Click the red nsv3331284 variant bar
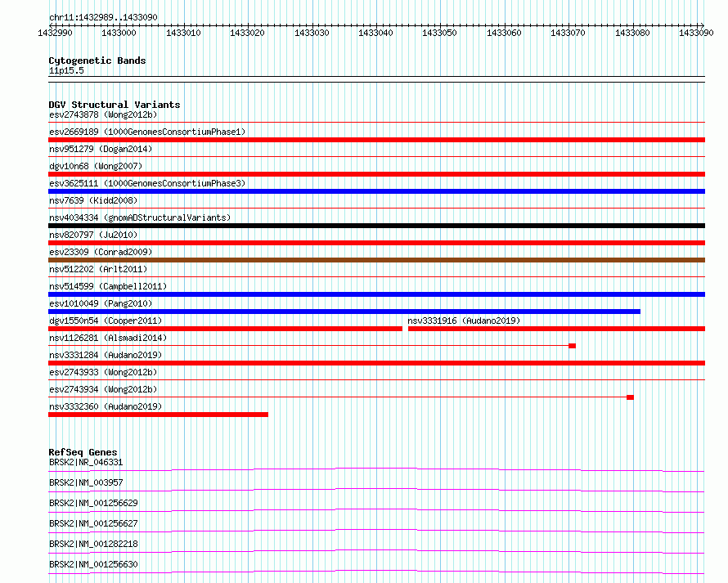Viewport: 728px width, 583px height. tap(376, 363)
